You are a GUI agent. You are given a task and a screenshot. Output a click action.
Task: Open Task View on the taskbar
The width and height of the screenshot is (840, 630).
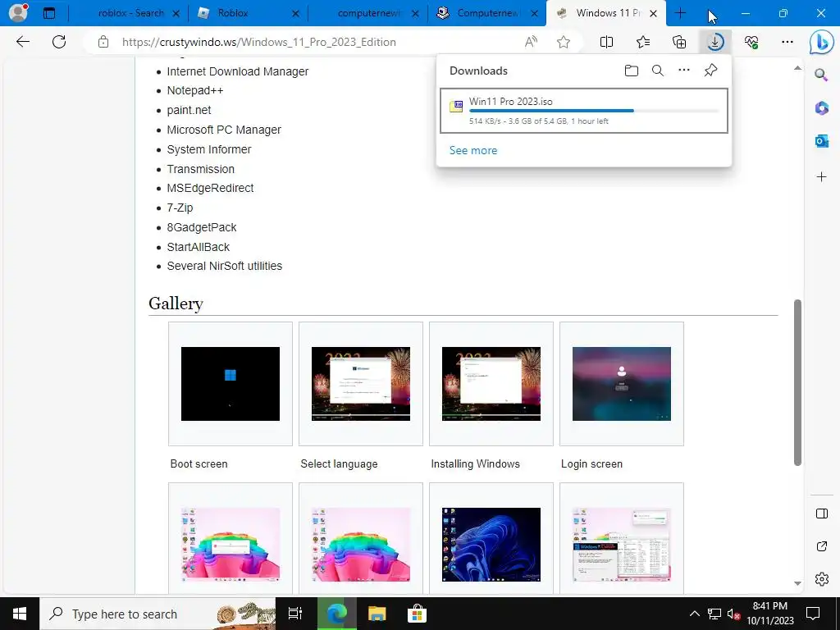pyautogui.click(x=295, y=614)
